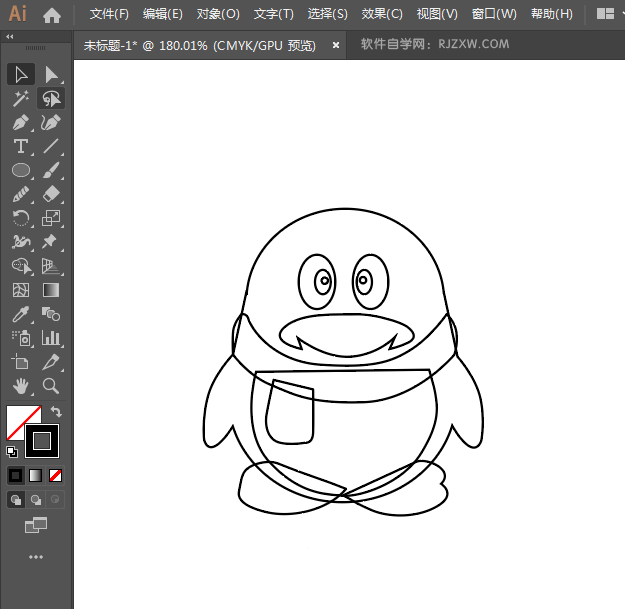Screen dimensions: 625x609
Task: Choose the Type tool
Action: [x=20, y=146]
